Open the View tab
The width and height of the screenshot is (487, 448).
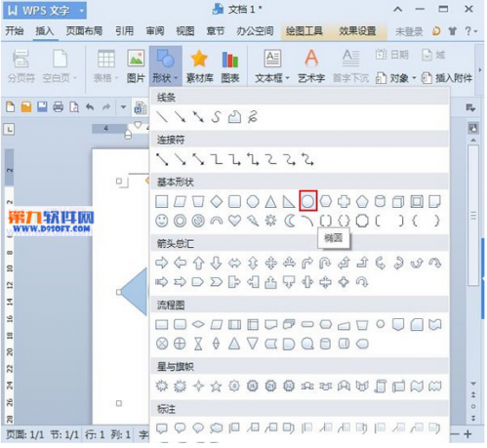click(185, 31)
